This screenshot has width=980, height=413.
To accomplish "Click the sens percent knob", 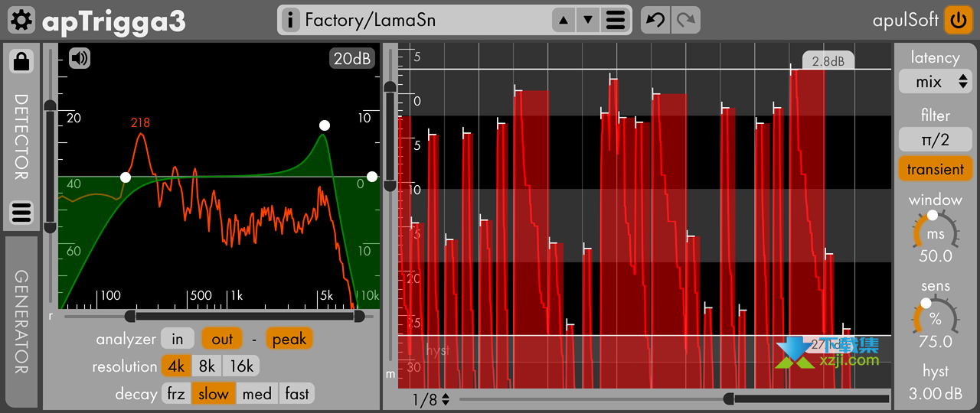I will click(936, 317).
